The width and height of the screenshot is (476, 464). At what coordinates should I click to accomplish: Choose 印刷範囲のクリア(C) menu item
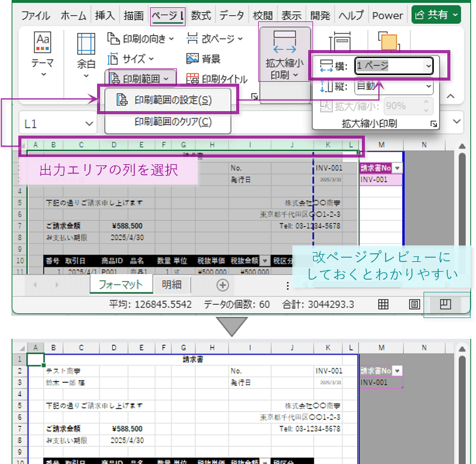click(168, 122)
